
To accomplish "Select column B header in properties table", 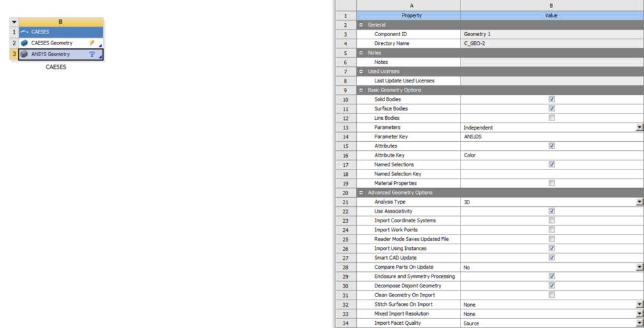I will coord(552,5).
